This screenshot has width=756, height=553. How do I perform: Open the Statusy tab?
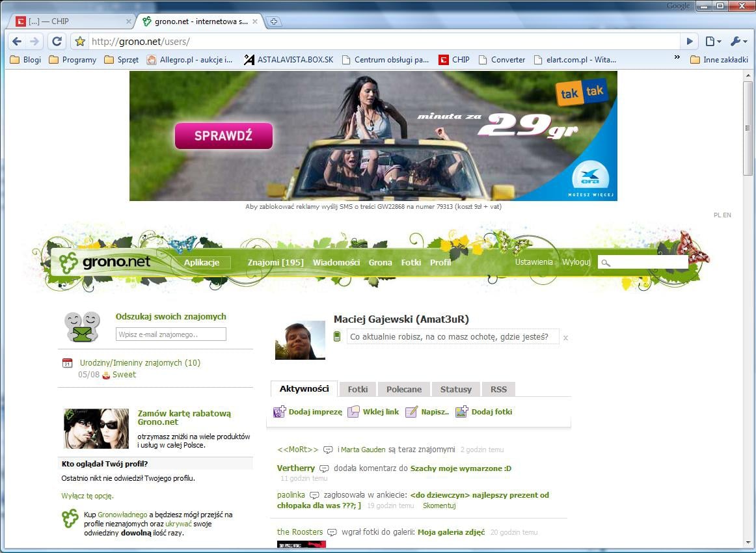coord(455,389)
